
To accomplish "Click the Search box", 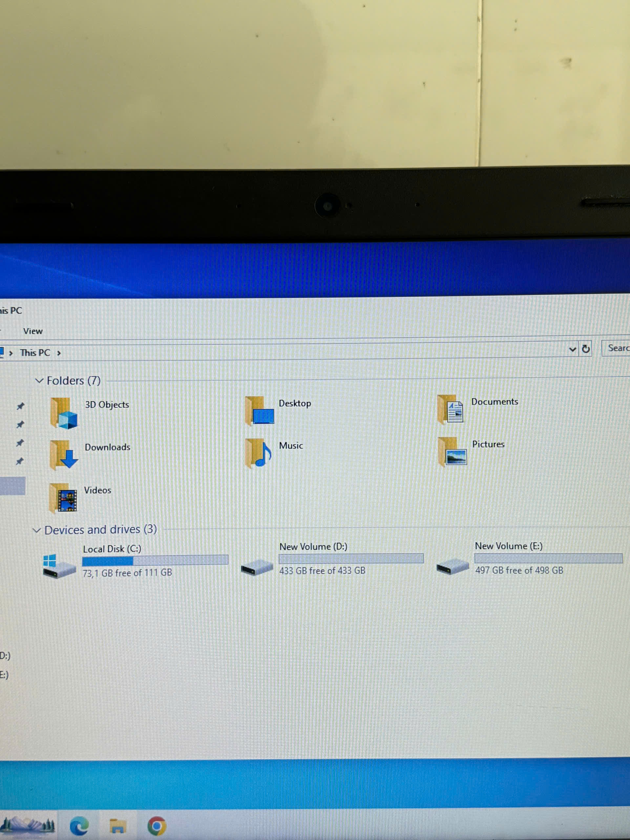I will pyautogui.click(x=616, y=348).
